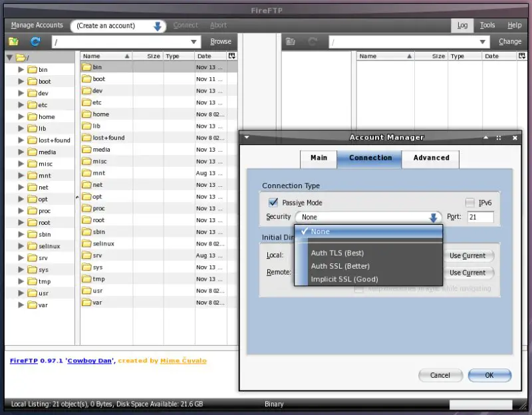Viewport: 532px width, 415px height.
Task: Shade the Account Manager window with up arrow
Action: [x=486, y=138]
